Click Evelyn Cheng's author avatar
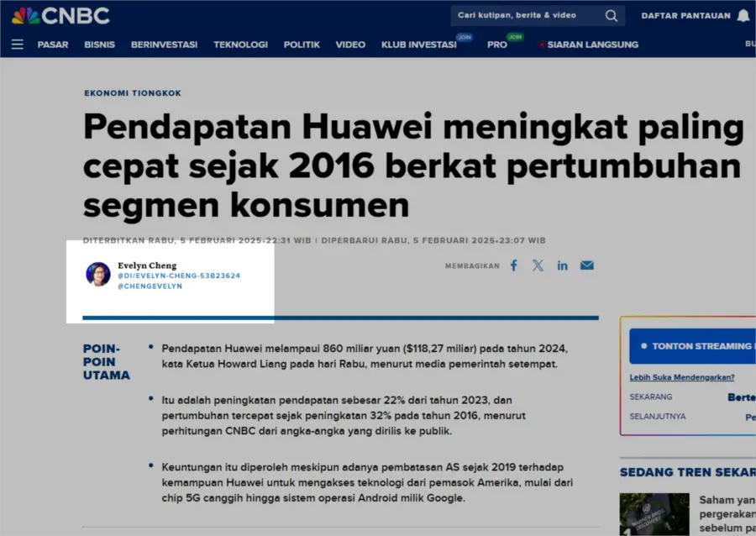The width and height of the screenshot is (756, 536). coord(98,274)
